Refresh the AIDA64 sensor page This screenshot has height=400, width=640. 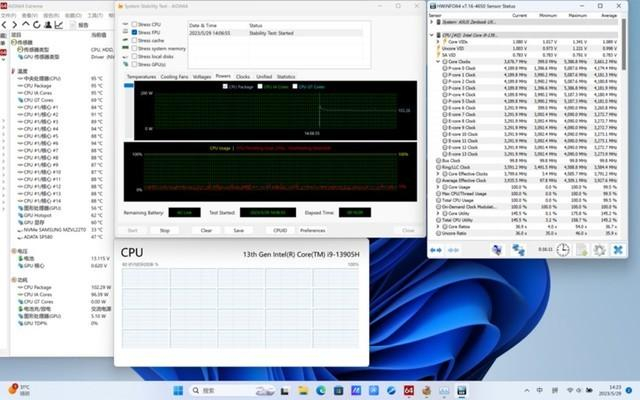pyautogui.click(x=37, y=25)
